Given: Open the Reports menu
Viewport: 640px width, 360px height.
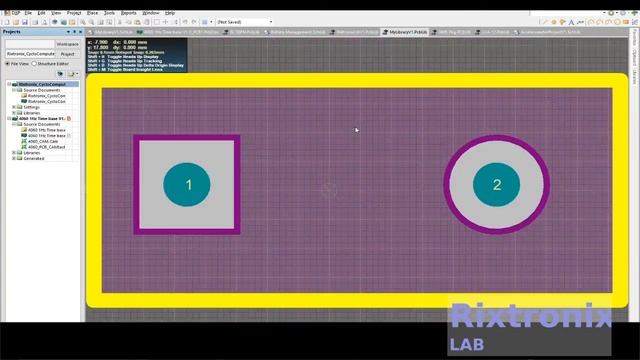Looking at the screenshot, I should coord(128,13).
